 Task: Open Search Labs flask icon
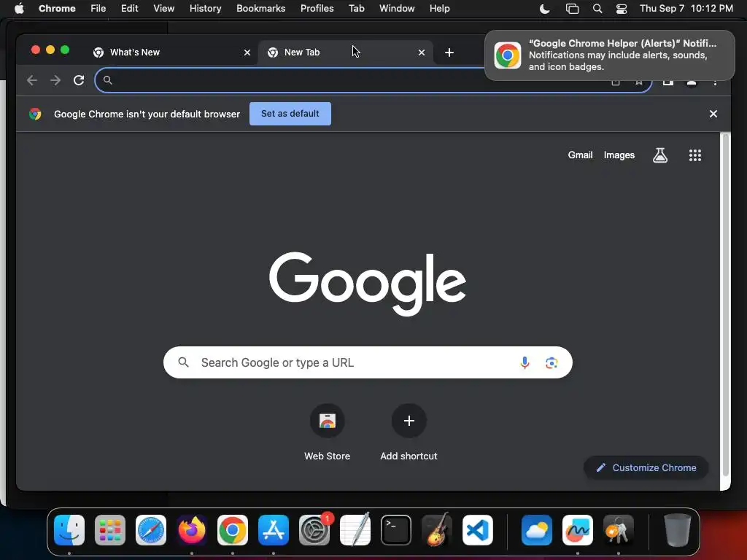click(x=659, y=155)
